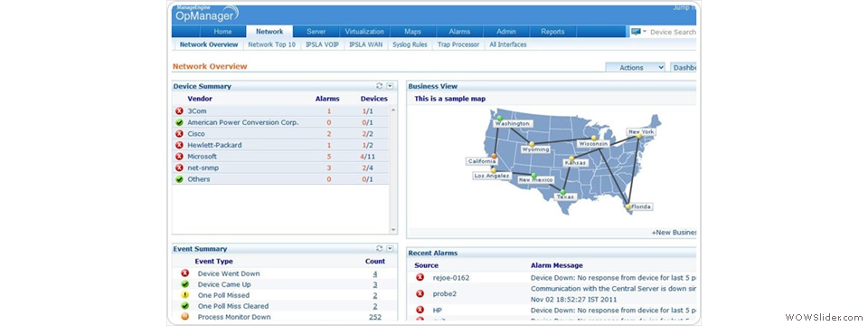Select the New Mexico map node
Viewport: 868px width, 326px height.
[x=533, y=175]
